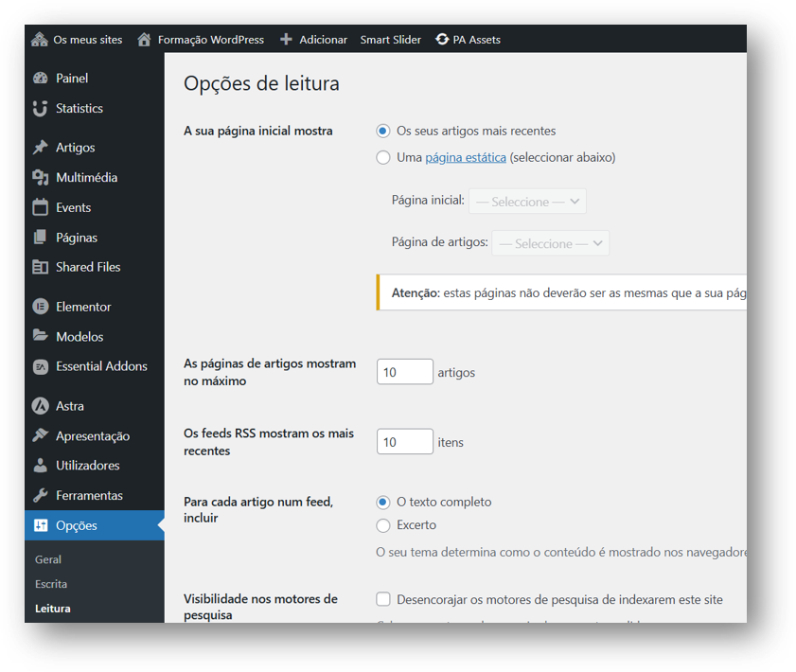Select 'Os seus artigos mais recentes' radio
This screenshot has width=796, height=672.
click(x=382, y=131)
